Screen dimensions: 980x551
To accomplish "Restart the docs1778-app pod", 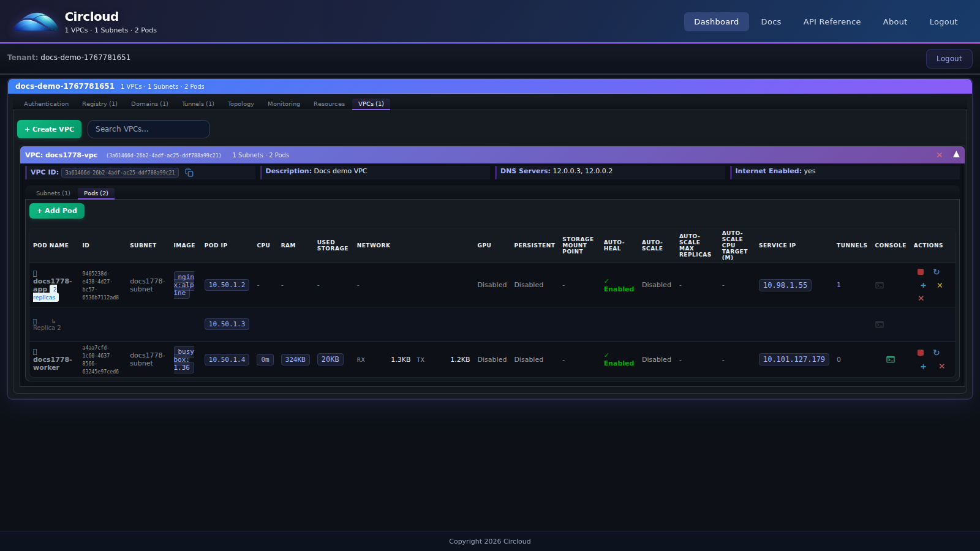I will (x=936, y=272).
